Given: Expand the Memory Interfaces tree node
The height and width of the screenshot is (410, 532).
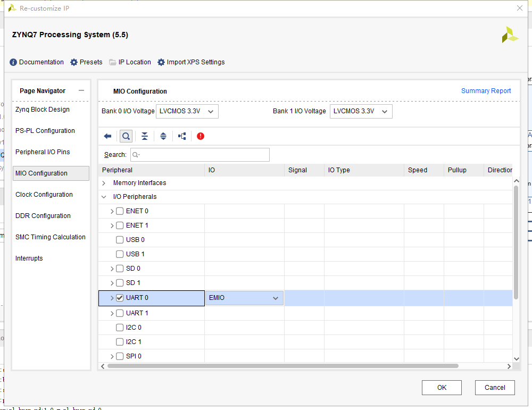Looking at the screenshot, I should click(x=104, y=183).
